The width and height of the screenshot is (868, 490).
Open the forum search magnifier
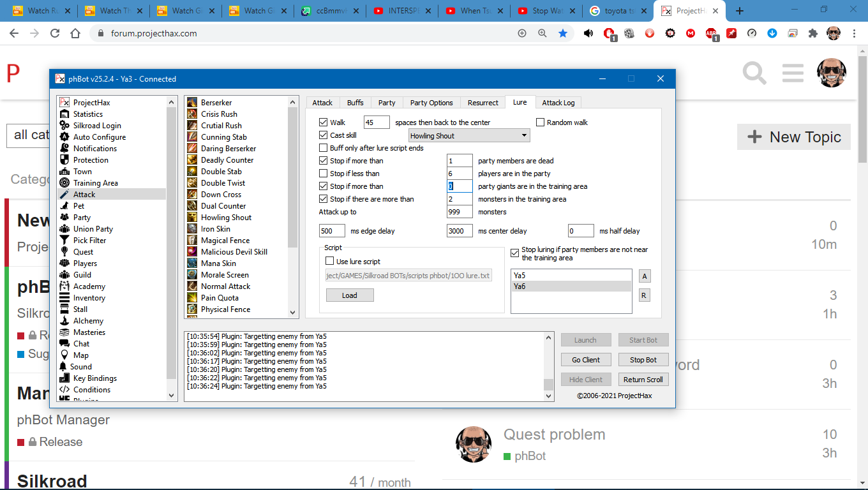pos(754,73)
